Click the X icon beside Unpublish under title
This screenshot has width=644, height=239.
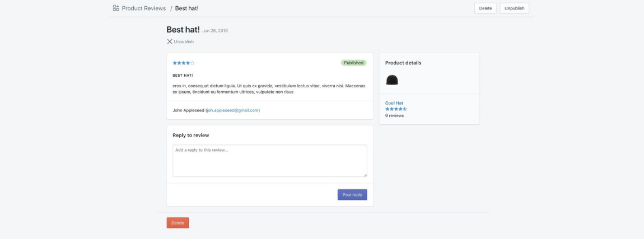point(170,41)
